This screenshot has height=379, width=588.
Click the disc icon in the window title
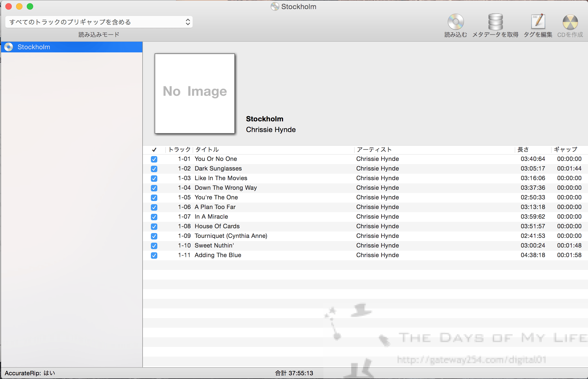point(275,6)
